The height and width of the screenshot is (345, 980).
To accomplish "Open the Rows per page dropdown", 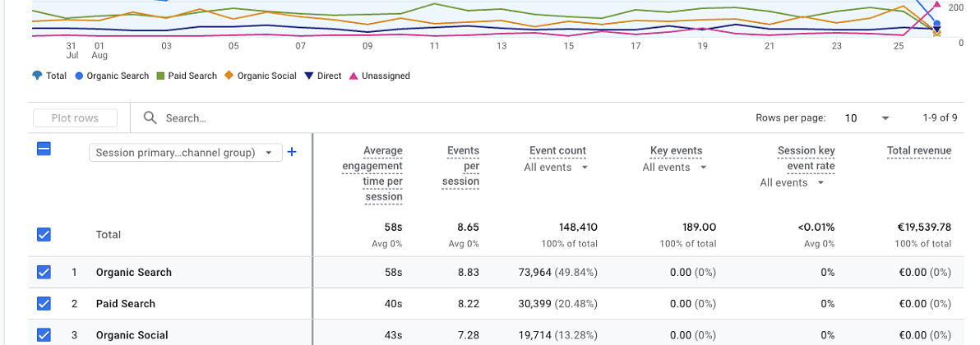I will click(x=867, y=118).
